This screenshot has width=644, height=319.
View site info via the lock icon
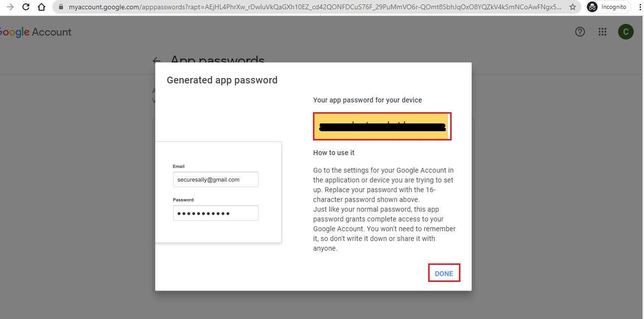pyautogui.click(x=61, y=7)
